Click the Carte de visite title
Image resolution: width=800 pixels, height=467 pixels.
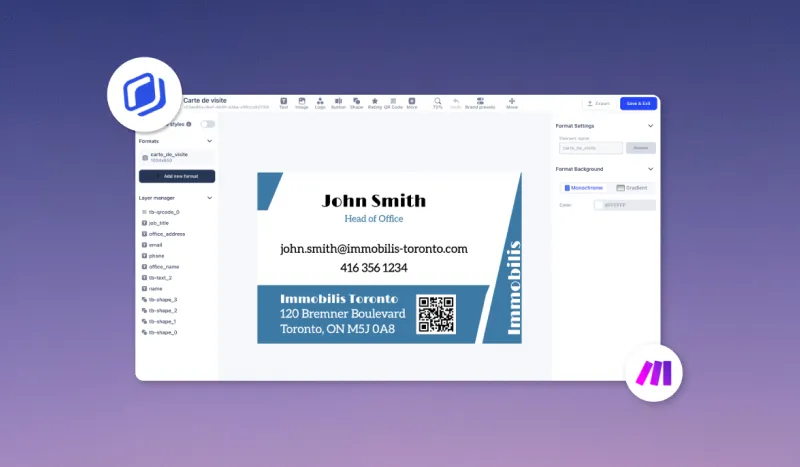205,101
